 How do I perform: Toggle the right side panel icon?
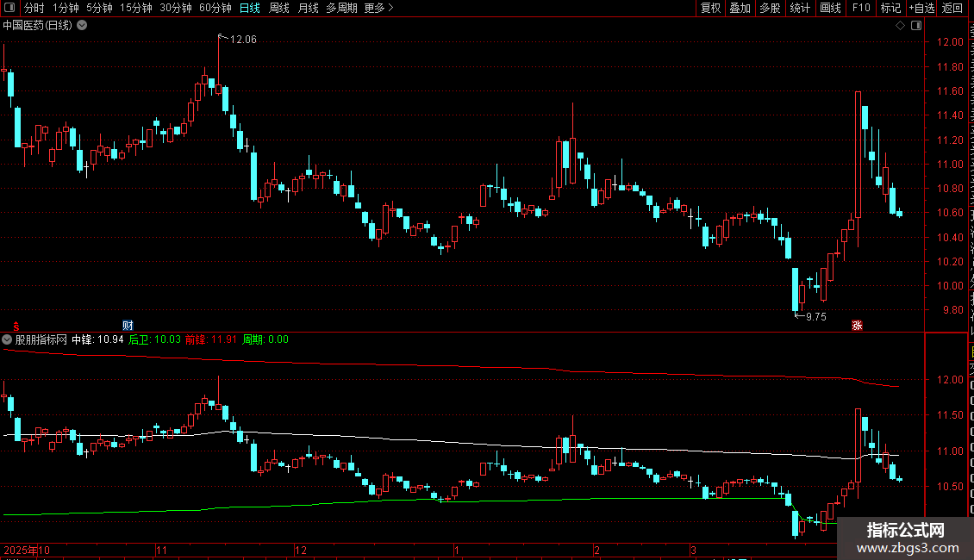click(x=916, y=26)
